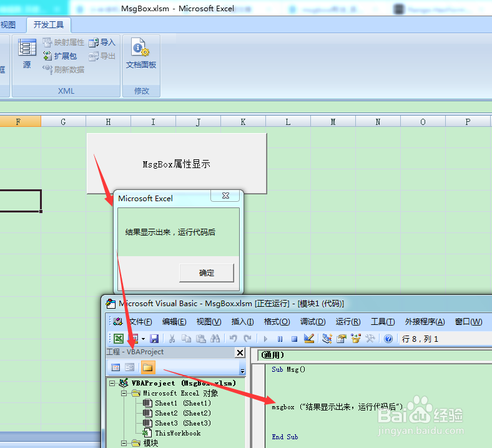Click 导入 import XML

tap(102, 42)
